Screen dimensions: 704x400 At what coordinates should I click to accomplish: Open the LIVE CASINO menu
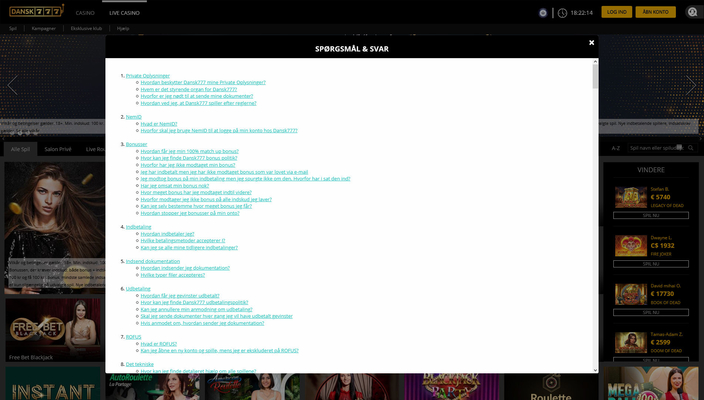124,13
